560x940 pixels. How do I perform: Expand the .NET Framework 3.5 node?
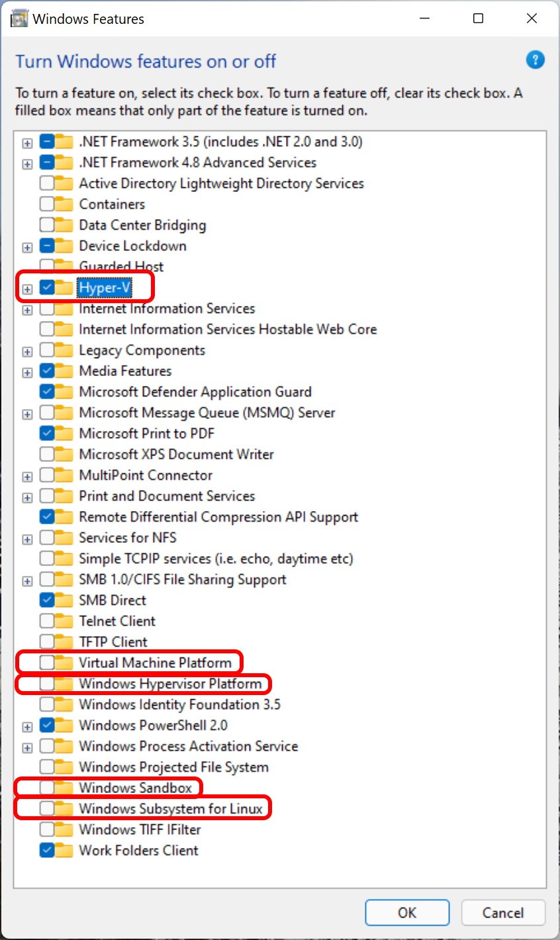pos(27,143)
